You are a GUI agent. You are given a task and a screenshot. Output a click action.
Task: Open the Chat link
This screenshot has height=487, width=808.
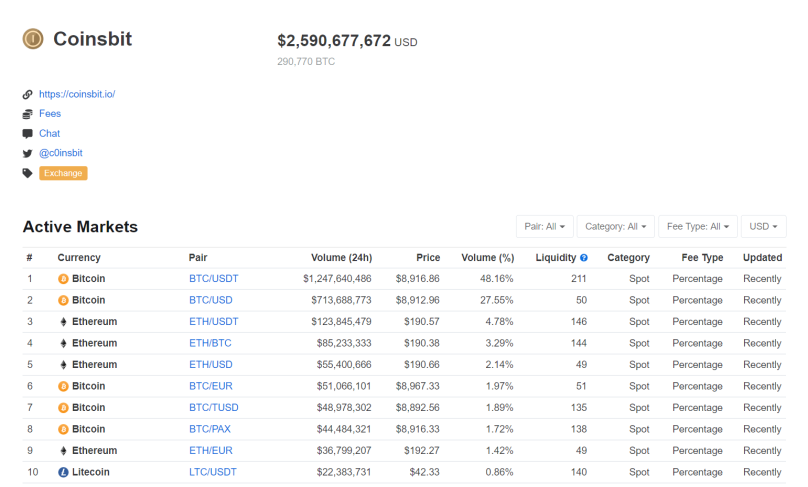(x=49, y=133)
